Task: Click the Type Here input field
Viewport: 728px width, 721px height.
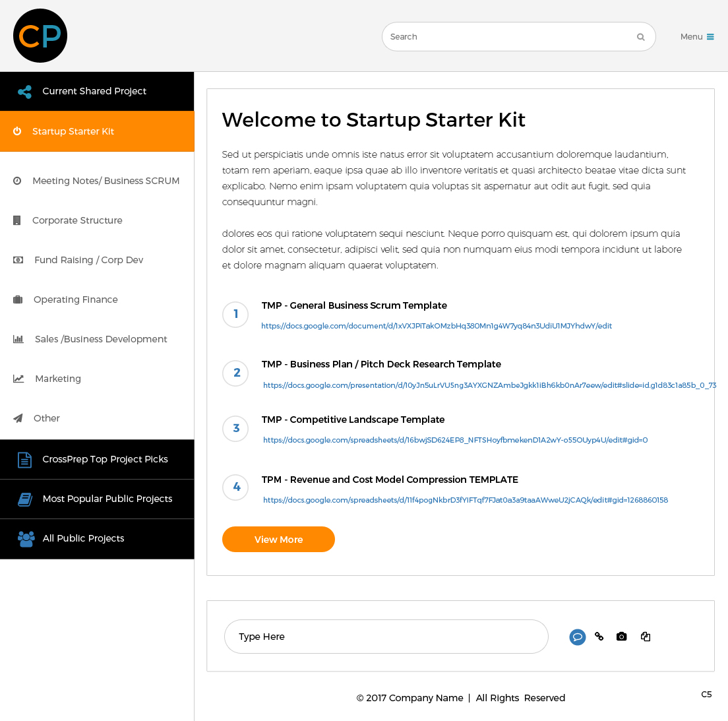Action: (x=386, y=637)
